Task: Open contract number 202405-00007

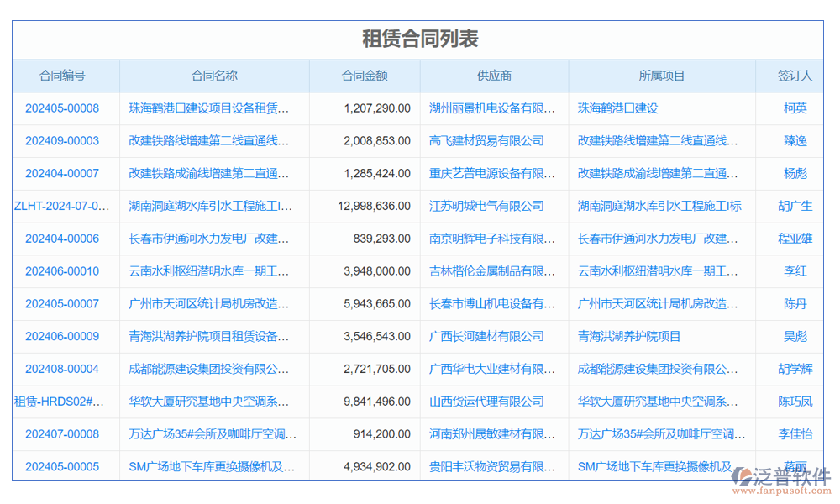Action: [x=62, y=304]
